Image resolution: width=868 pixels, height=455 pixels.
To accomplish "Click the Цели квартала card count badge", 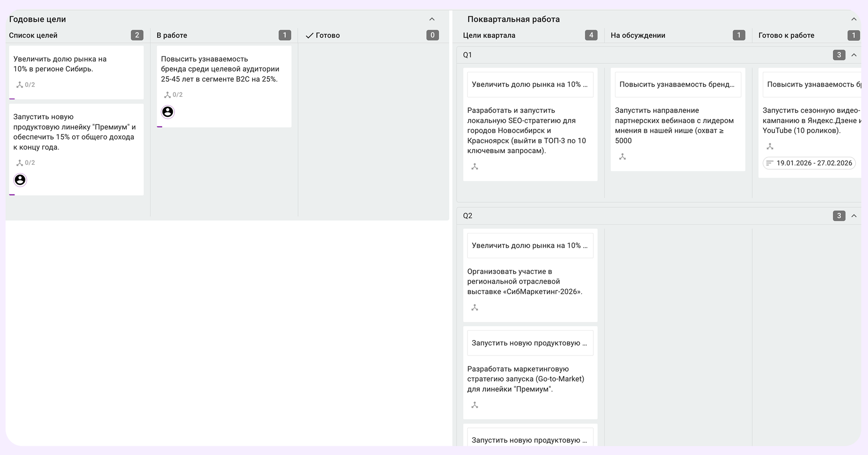I will 591,35.
